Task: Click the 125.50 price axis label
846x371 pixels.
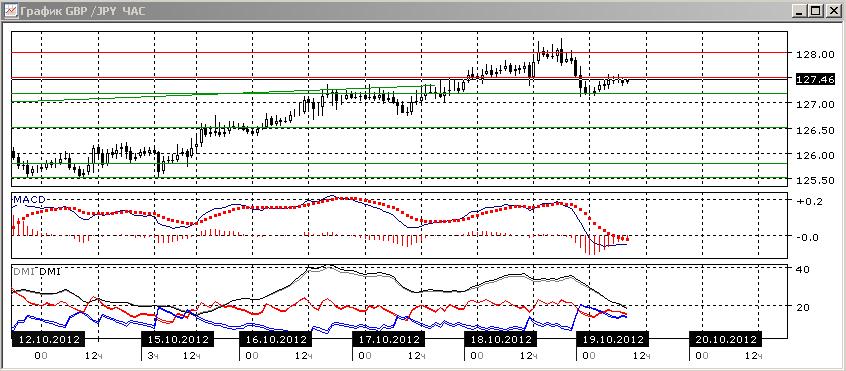Action: coord(815,180)
